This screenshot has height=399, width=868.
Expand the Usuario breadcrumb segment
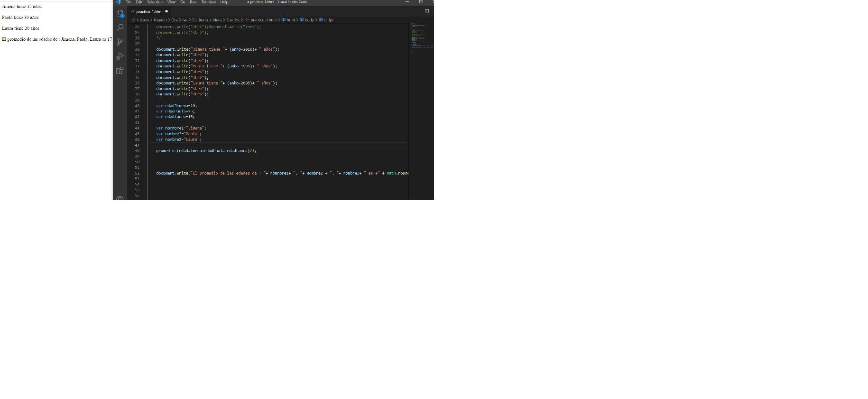[160, 20]
